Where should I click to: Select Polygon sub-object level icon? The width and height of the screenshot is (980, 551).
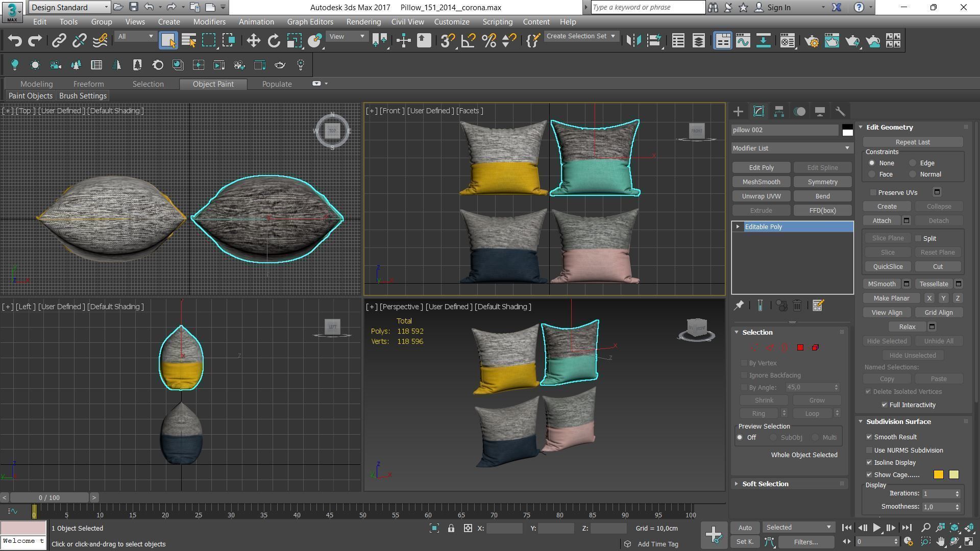(x=800, y=347)
